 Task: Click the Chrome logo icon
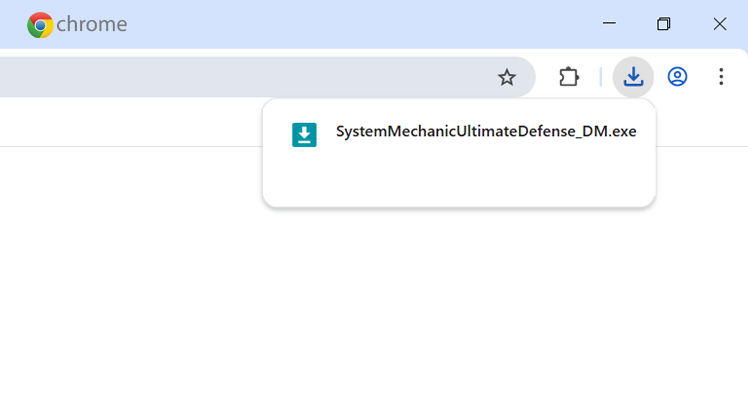pyautogui.click(x=40, y=25)
